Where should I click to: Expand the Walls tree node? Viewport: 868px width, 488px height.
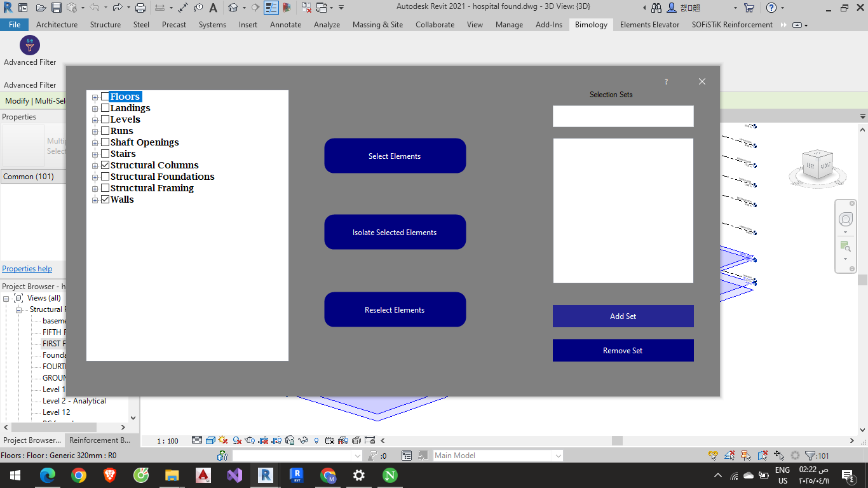click(x=95, y=200)
